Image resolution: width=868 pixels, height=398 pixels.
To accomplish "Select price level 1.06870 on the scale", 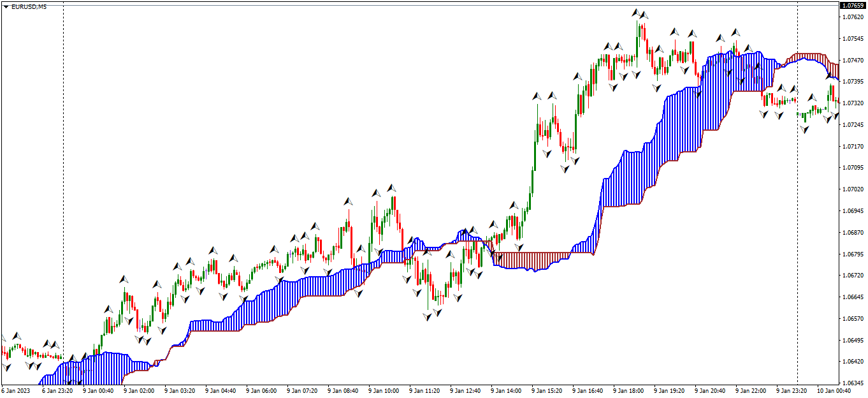I will (853, 232).
